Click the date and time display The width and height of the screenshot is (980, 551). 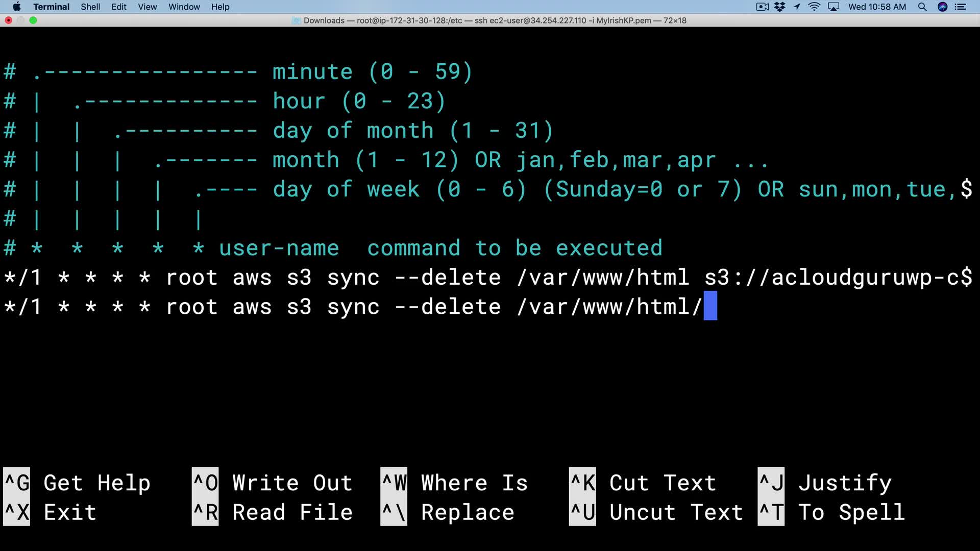click(x=877, y=7)
